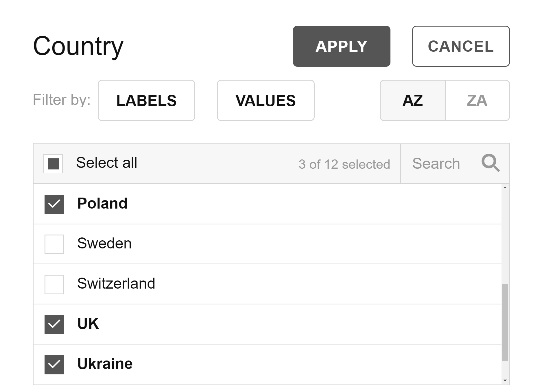Uncheck the UK checkbox

[x=54, y=324]
